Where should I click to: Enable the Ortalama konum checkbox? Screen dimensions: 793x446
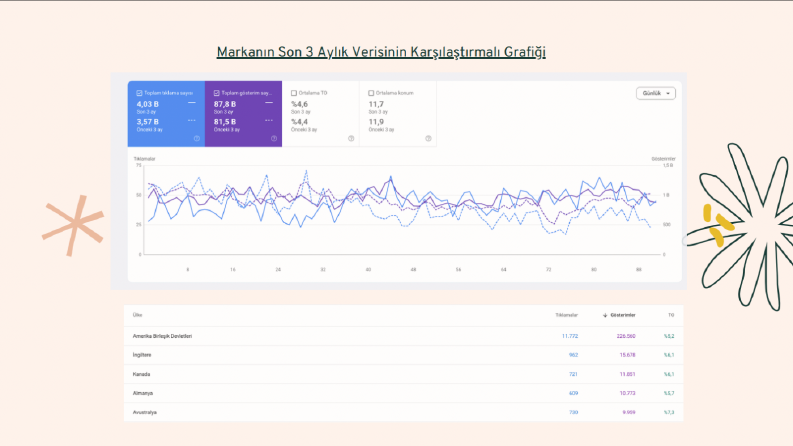[x=371, y=93]
